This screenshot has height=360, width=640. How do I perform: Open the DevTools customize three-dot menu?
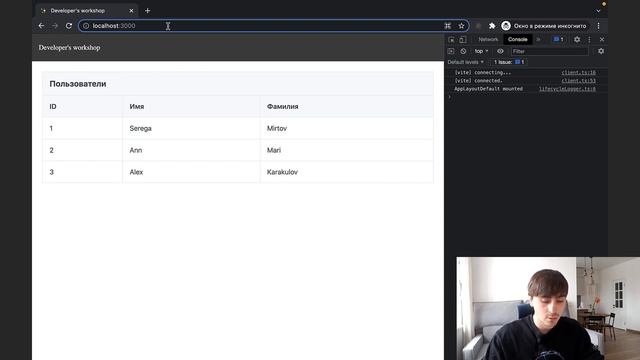tap(589, 40)
